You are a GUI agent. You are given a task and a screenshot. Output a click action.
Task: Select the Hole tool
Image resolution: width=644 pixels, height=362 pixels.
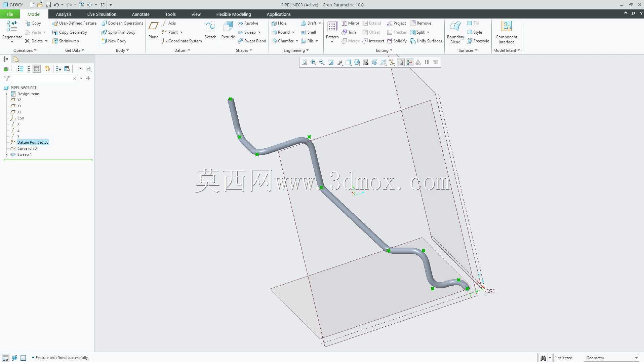coord(279,23)
